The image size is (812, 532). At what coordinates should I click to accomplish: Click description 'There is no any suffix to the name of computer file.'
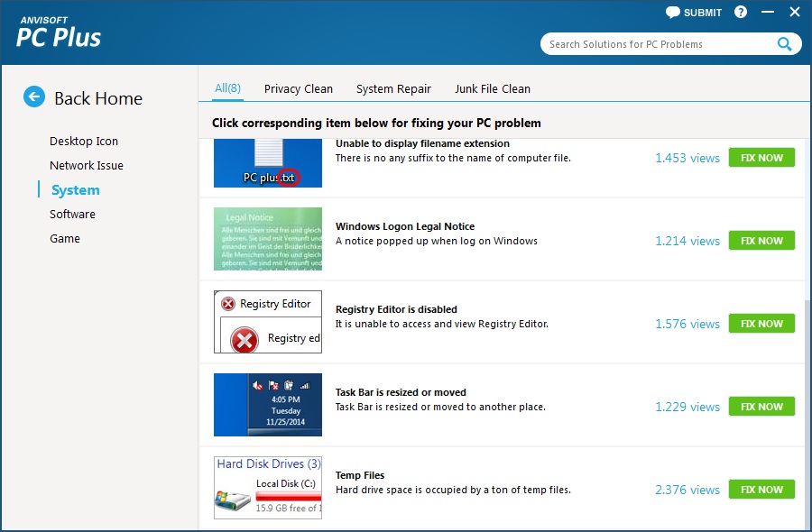point(453,158)
